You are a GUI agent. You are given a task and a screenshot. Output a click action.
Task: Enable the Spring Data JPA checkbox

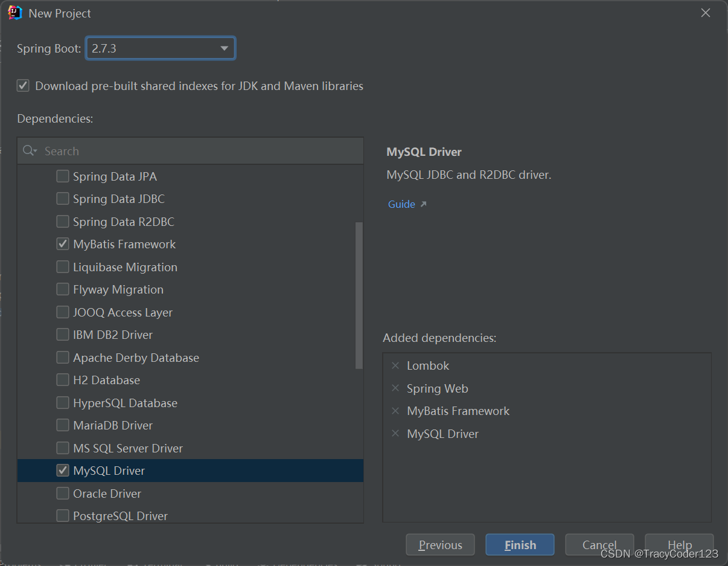[x=62, y=176]
